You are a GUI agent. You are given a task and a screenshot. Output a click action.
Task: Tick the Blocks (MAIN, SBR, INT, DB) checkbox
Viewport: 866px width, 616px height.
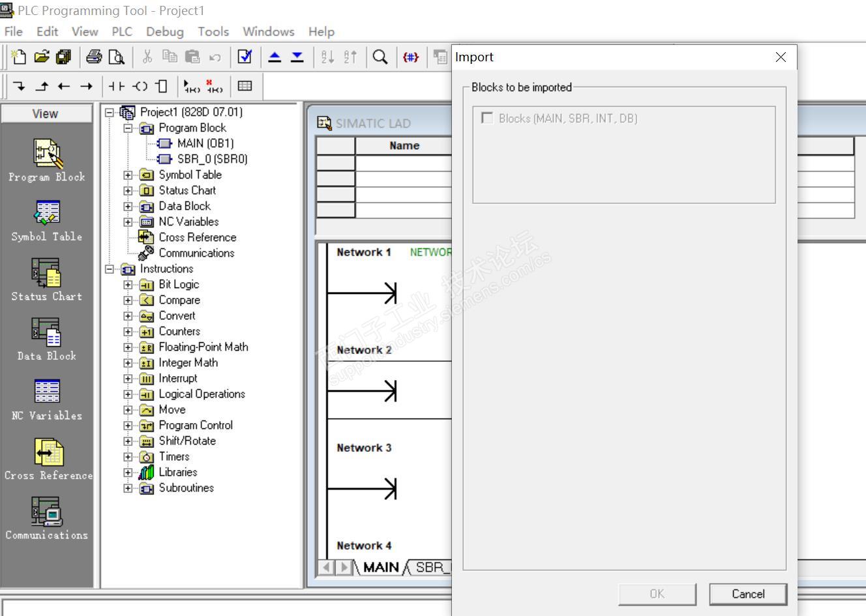pos(486,118)
